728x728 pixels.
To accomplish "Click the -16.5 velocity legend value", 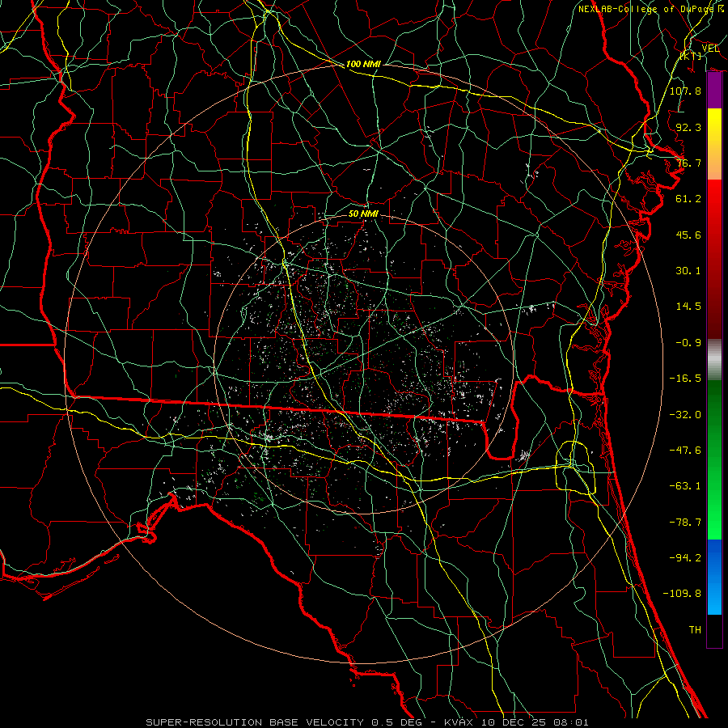I will pos(685,379).
